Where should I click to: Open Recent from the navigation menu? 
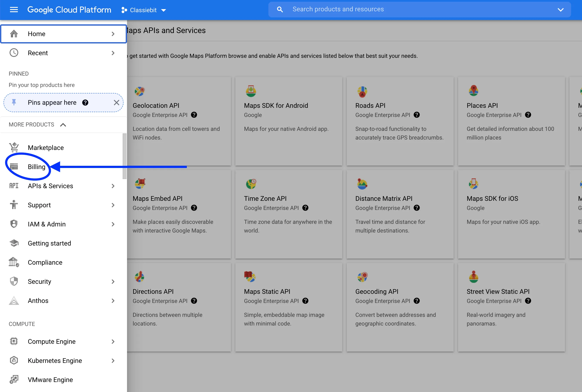click(38, 53)
